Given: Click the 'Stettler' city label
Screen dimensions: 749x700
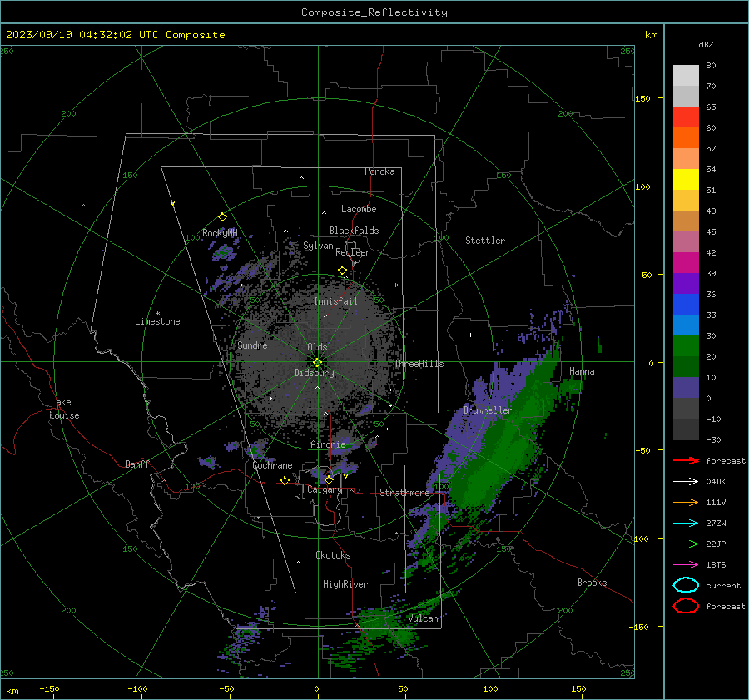Looking at the screenshot, I should click(x=485, y=241).
